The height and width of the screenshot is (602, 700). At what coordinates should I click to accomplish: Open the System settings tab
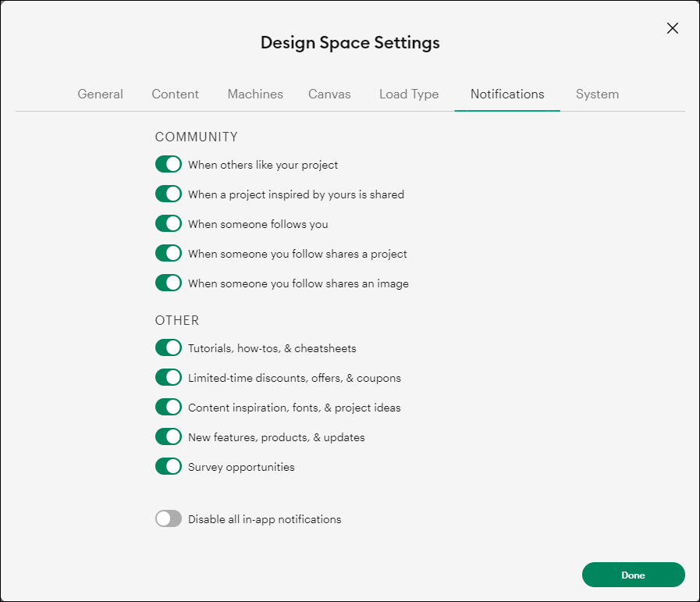pos(597,94)
